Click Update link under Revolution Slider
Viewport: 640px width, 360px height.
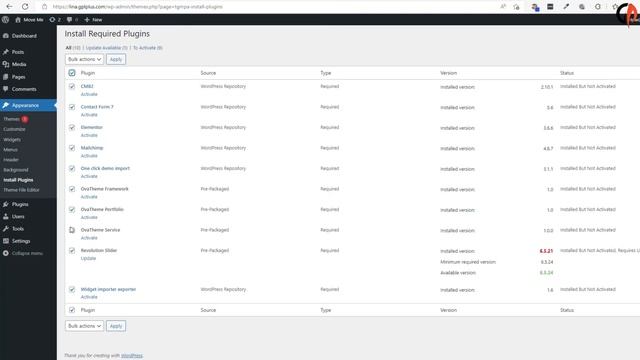click(88, 258)
